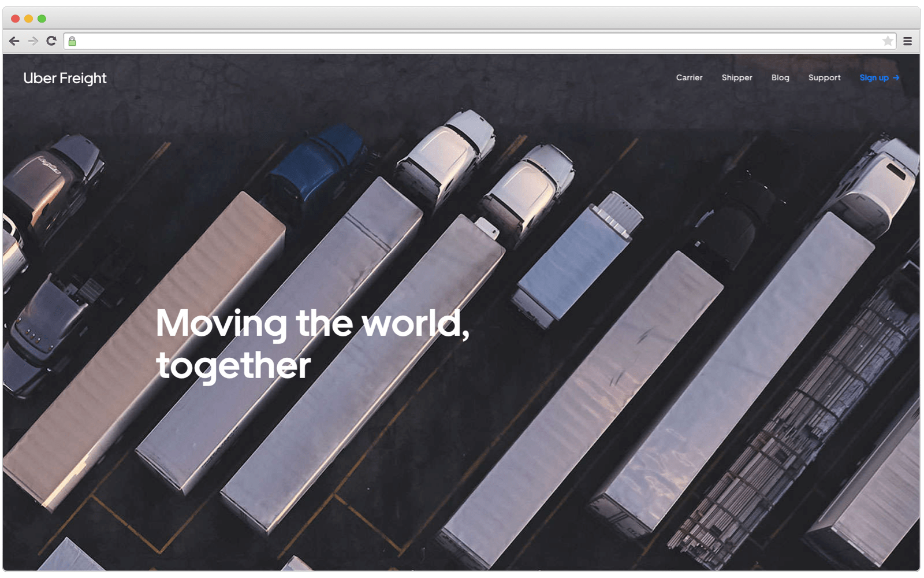Maximize the window with the green button

pos(42,18)
